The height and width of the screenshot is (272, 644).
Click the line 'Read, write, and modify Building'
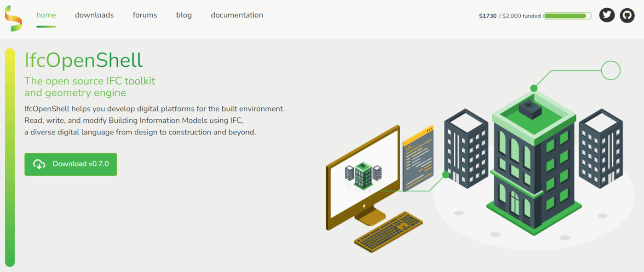133,121
